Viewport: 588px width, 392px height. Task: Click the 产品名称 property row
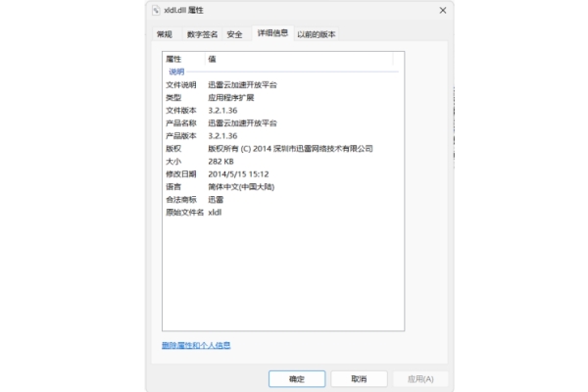tap(181, 122)
